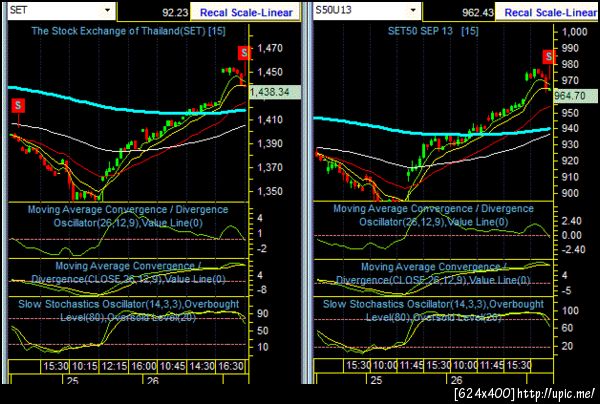This screenshot has height=404, width=600.
Task: Click the 1,438.34 current price tag
Action: (274, 92)
